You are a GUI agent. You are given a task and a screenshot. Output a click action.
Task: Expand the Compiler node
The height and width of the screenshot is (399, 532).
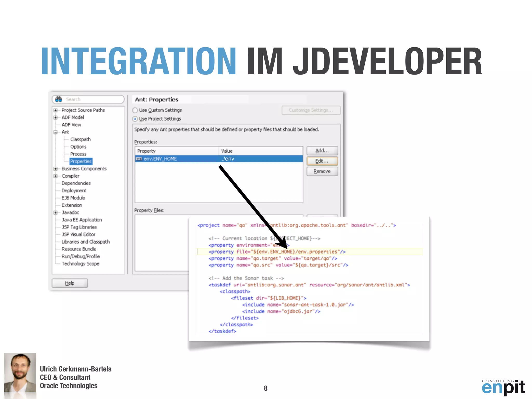coord(55,176)
